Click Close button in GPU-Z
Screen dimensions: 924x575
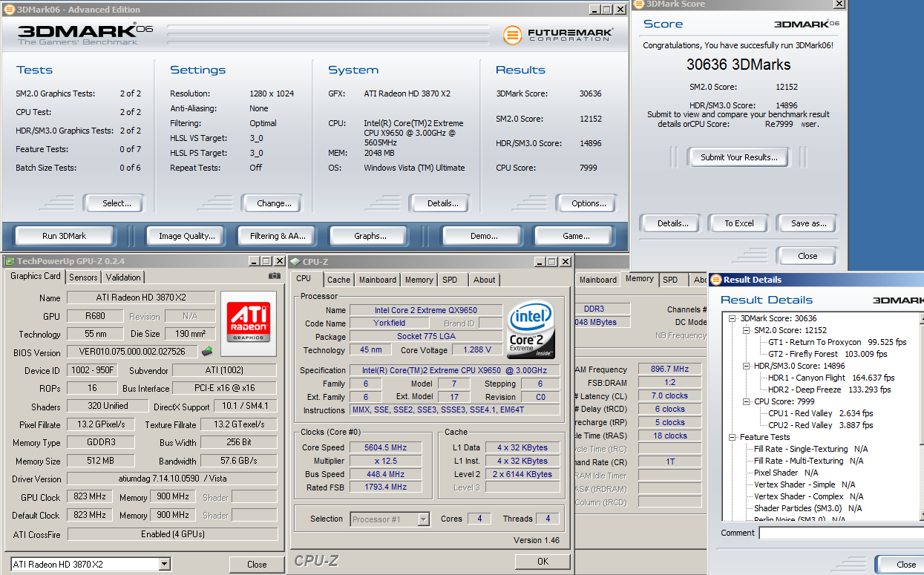[x=257, y=565]
